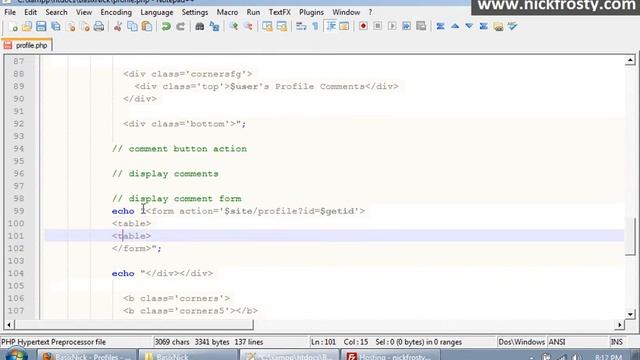Toggle the Word wrap icon
This screenshot has width=640, height=360.
301,27
